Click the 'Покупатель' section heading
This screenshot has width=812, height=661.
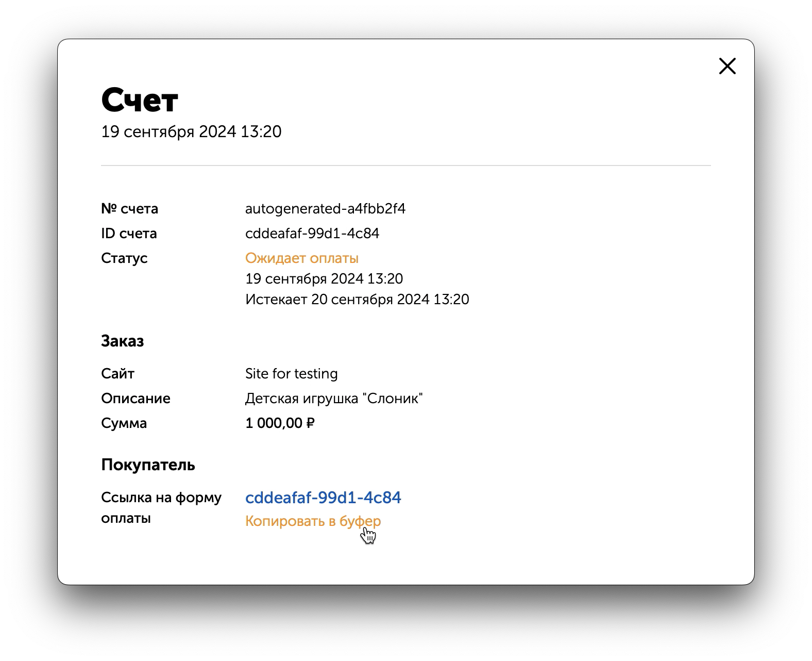pos(148,465)
